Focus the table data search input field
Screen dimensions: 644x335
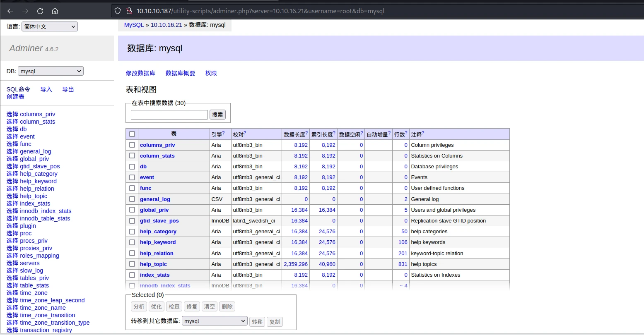(x=169, y=115)
